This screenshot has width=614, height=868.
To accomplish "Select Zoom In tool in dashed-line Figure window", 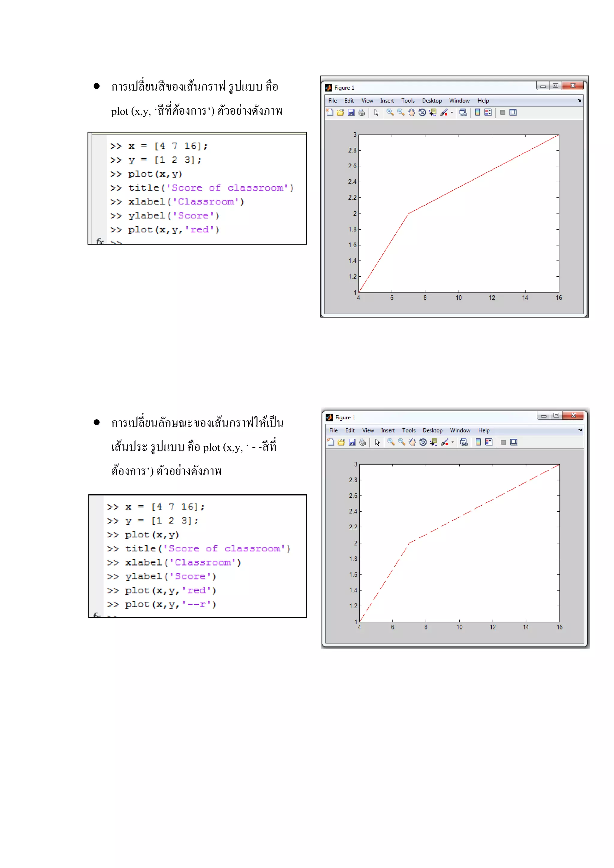I will tap(391, 442).
